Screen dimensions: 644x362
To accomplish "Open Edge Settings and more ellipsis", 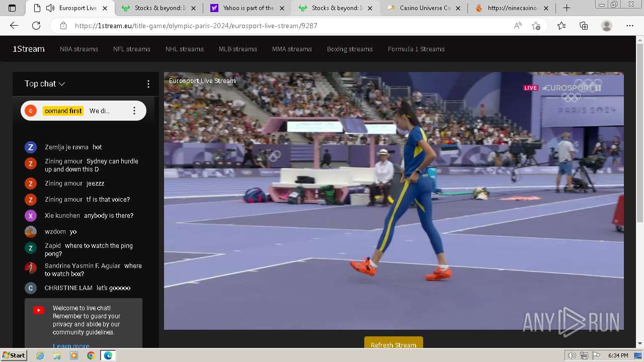I will click(x=630, y=26).
